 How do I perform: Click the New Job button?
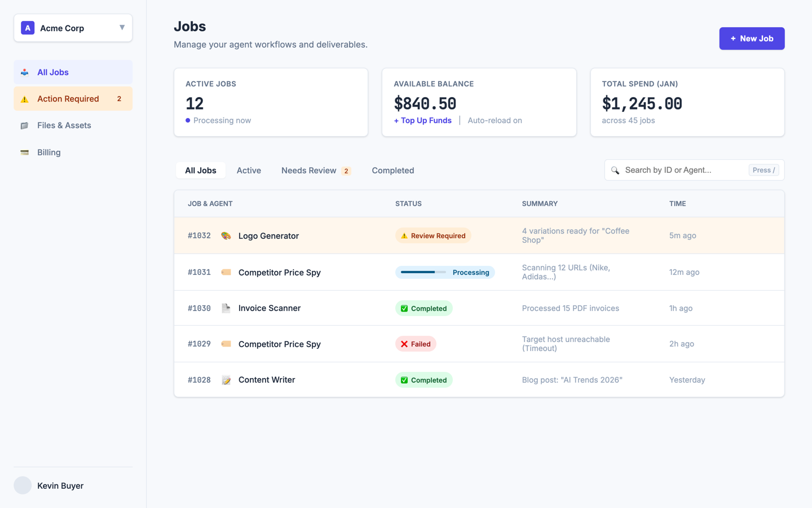pos(752,38)
